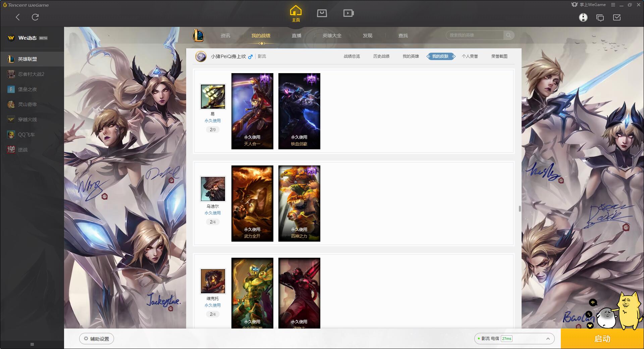This screenshot has height=349, width=644.
Task: Open the 主页 home icon
Action: click(x=296, y=13)
